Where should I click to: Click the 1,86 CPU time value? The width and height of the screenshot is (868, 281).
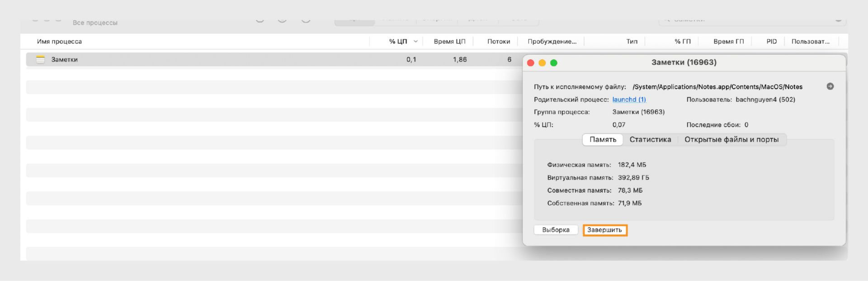pyautogui.click(x=460, y=59)
